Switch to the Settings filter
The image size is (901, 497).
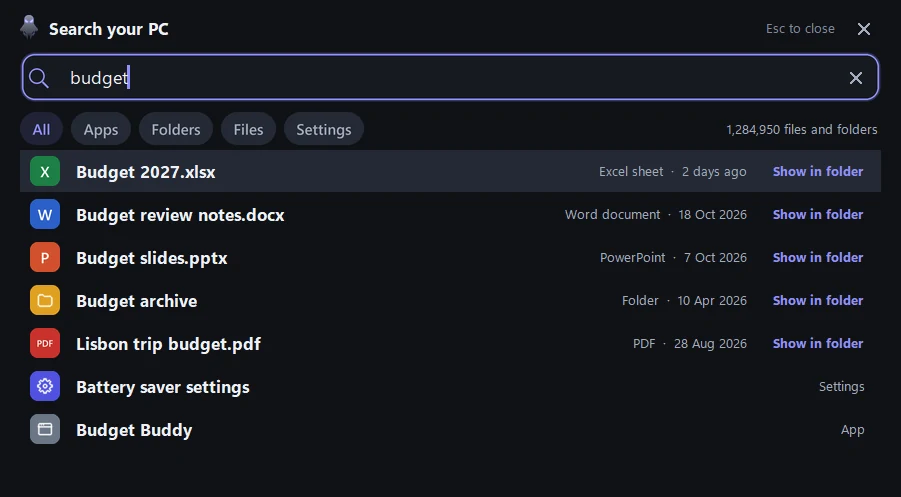[324, 129]
